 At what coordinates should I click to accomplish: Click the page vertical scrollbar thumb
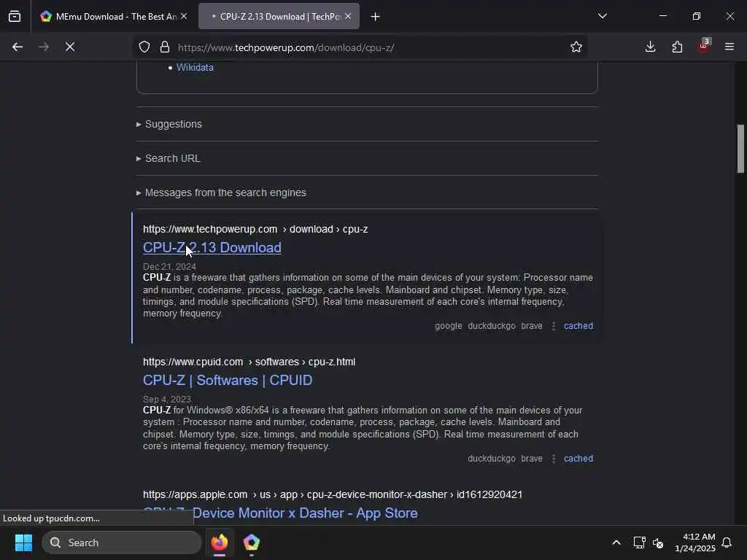pyautogui.click(x=740, y=149)
